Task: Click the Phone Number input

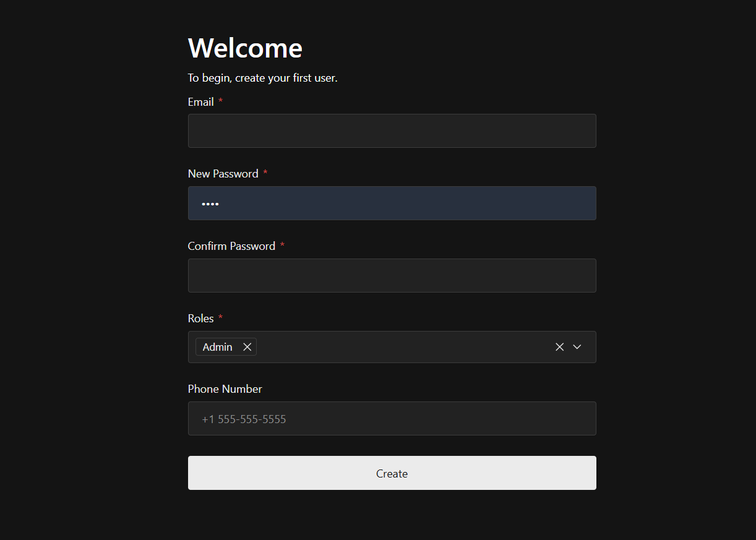Action: [x=392, y=418]
